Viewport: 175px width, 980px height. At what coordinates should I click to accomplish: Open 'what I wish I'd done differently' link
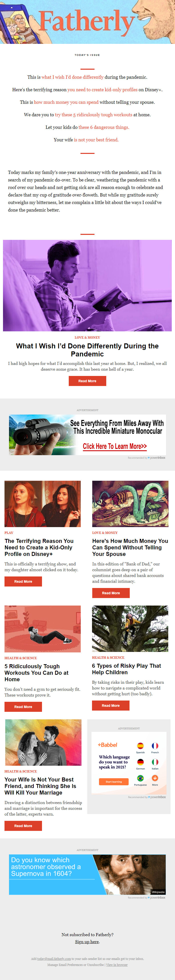(72, 77)
